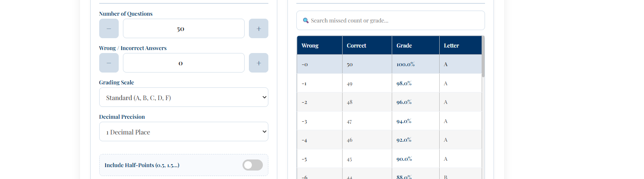
Task: Select the 94.0% grade cell
Action: tap(416, 121)
